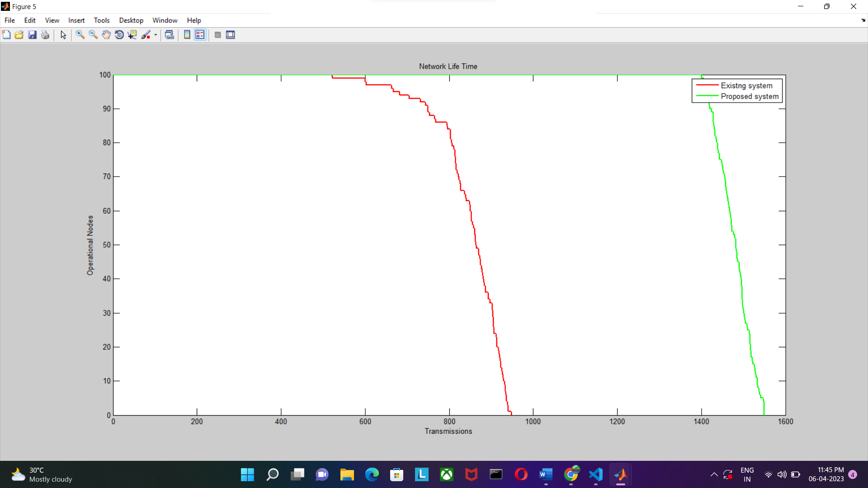Screen dimensions: 868x488
Task: Enable Rotate 3D mode
Action: 119,34
